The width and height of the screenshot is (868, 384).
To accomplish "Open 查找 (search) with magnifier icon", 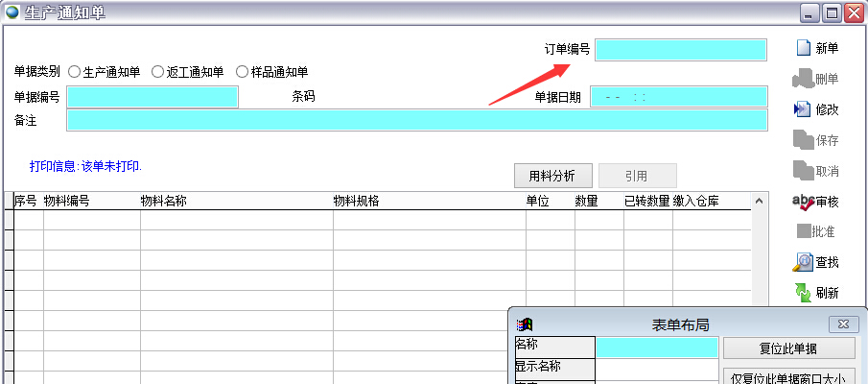I will point(803,262).
